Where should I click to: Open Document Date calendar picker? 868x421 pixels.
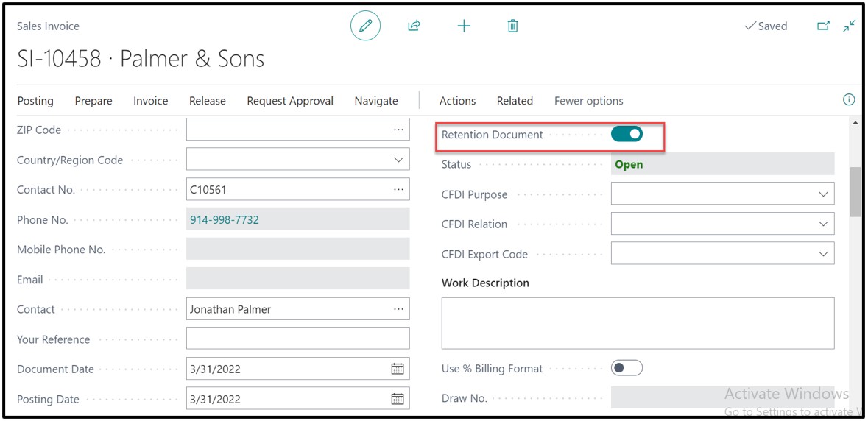point(398,369)
